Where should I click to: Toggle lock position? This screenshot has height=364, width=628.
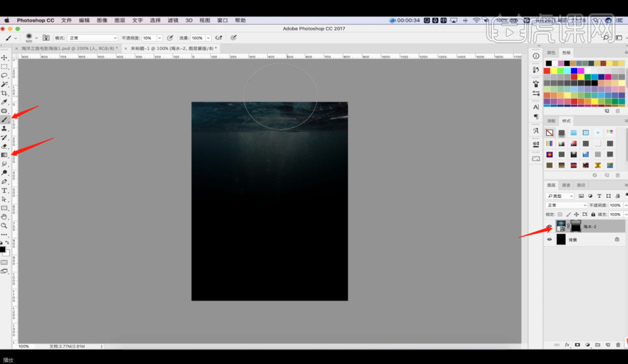(x=577, y=214)
